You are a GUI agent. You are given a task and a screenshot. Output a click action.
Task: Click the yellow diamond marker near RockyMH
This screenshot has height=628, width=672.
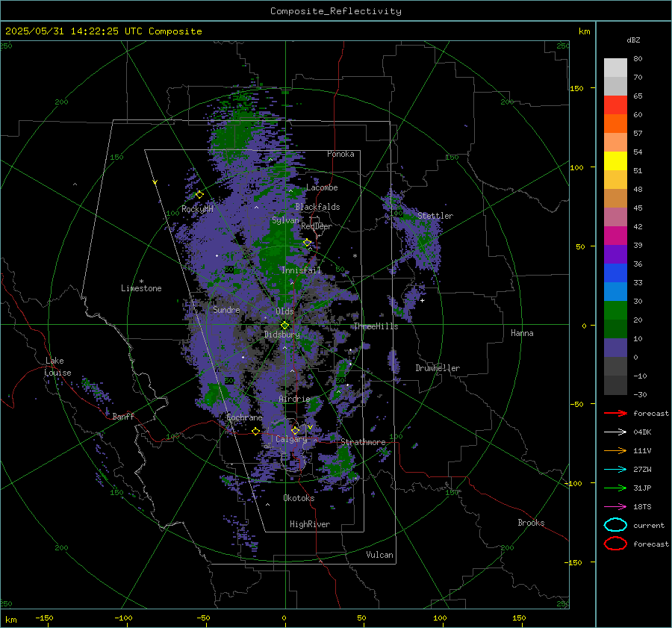199,195
